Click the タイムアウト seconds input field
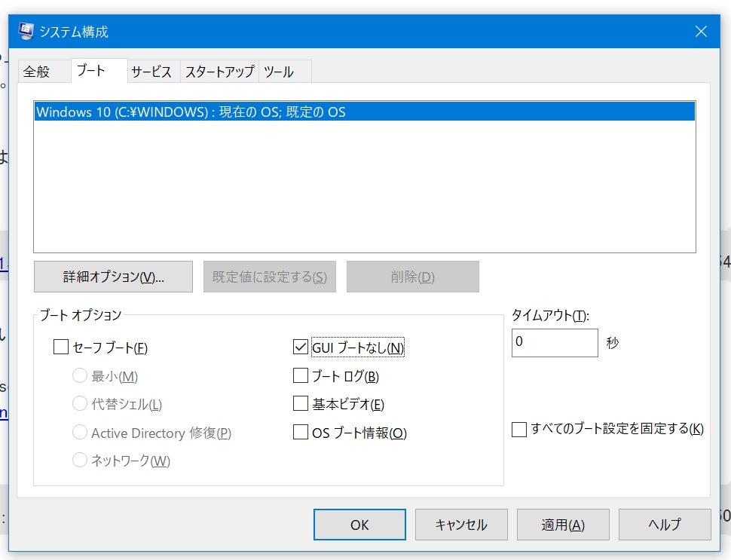Viewport: 731px width, 560px height. pos(555,343)
